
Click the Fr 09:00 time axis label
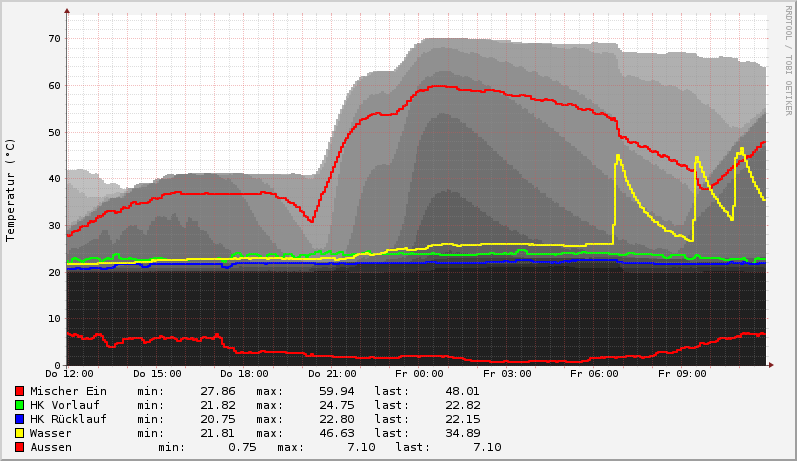pyautogui.click(x=681, y=374)
